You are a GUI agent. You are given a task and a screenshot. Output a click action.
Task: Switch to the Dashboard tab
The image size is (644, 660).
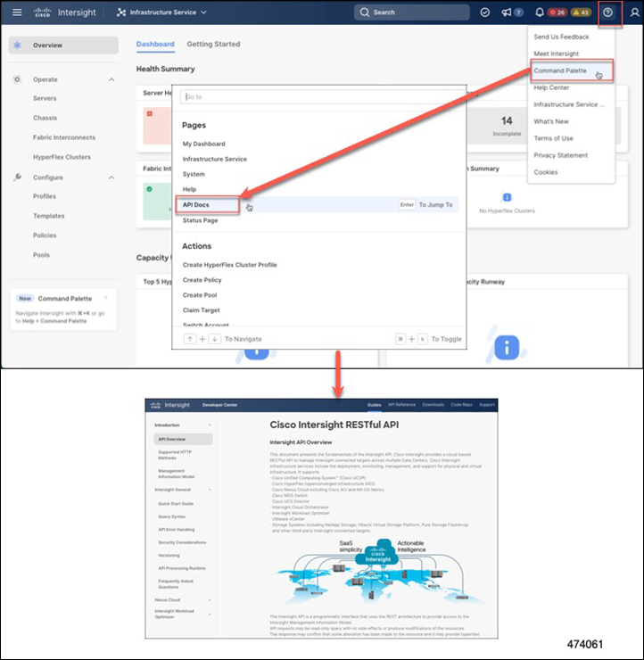point(155,45)
